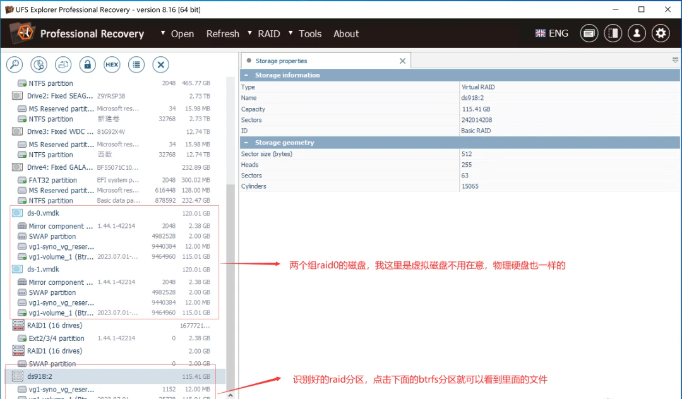
Task: Select ds-0.vmdk virtual disk
Action: point(111,213)
